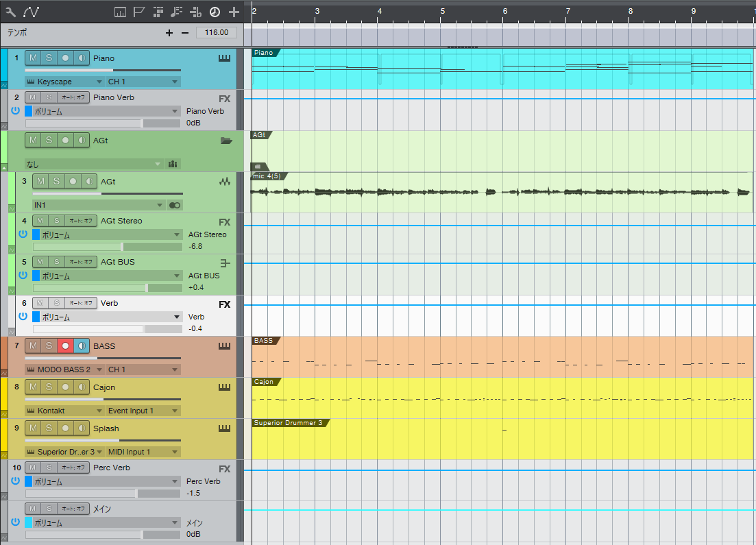Mute the AGt folder track
Viewport: 756px width, 545px height.
coord(33,141)
